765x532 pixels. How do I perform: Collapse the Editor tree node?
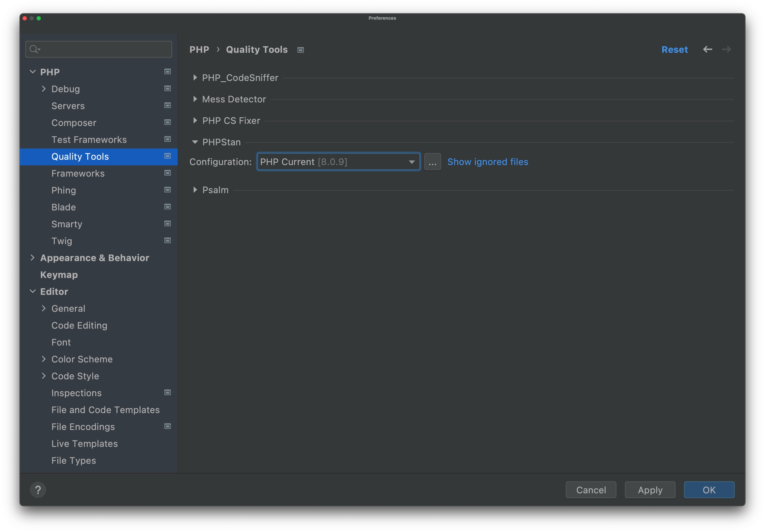(x=33, y=291)
